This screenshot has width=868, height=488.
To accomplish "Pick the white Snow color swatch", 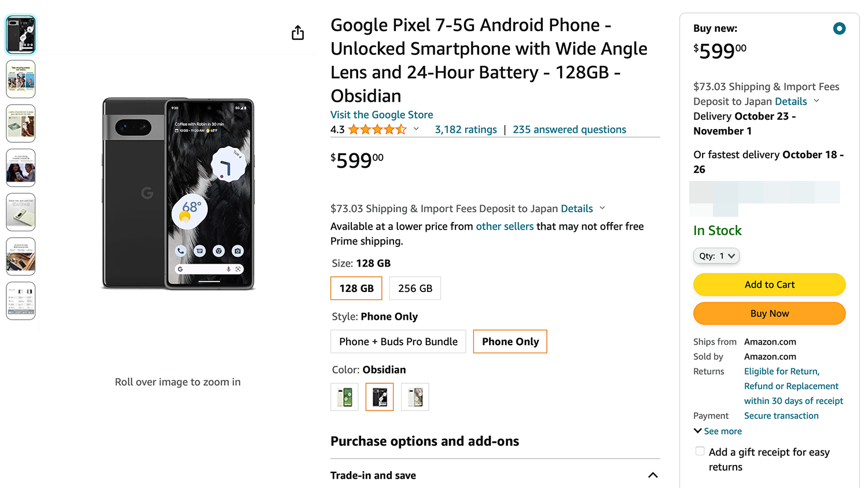I will tap(415, 397).
